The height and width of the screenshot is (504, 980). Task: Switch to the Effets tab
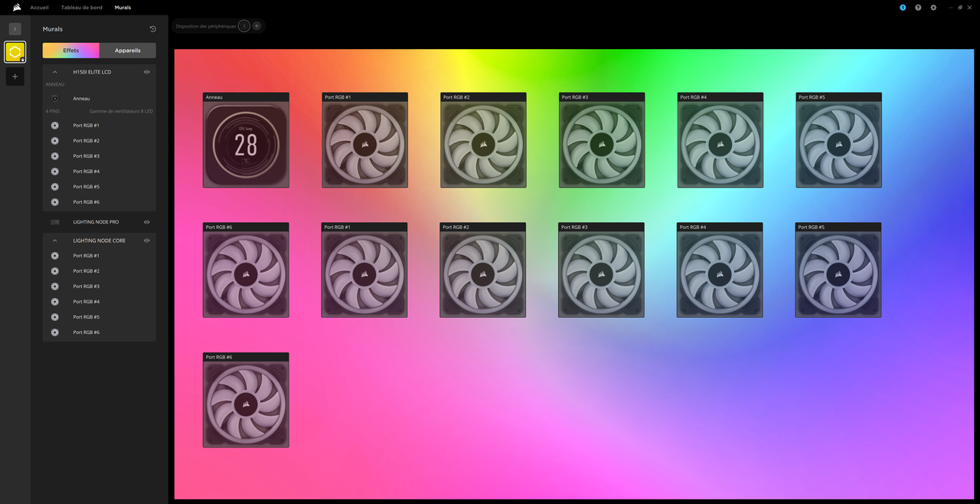(70, 51)
